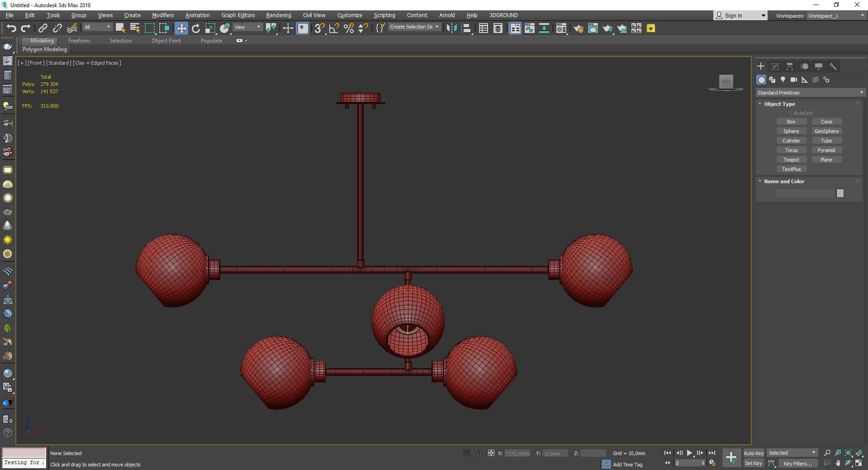Image resolution: width=868 pixels, height=470 pixels.
Task: Activate Select and Move tool
Action: click(181, 28)
